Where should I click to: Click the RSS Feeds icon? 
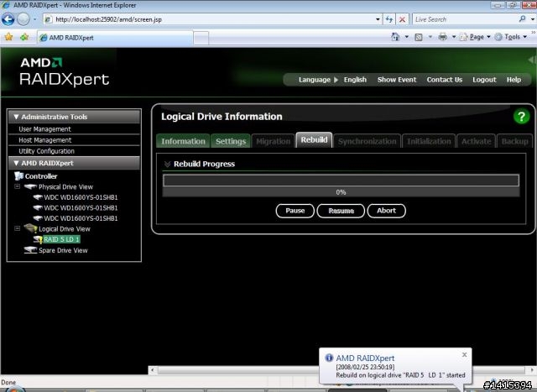418,37
